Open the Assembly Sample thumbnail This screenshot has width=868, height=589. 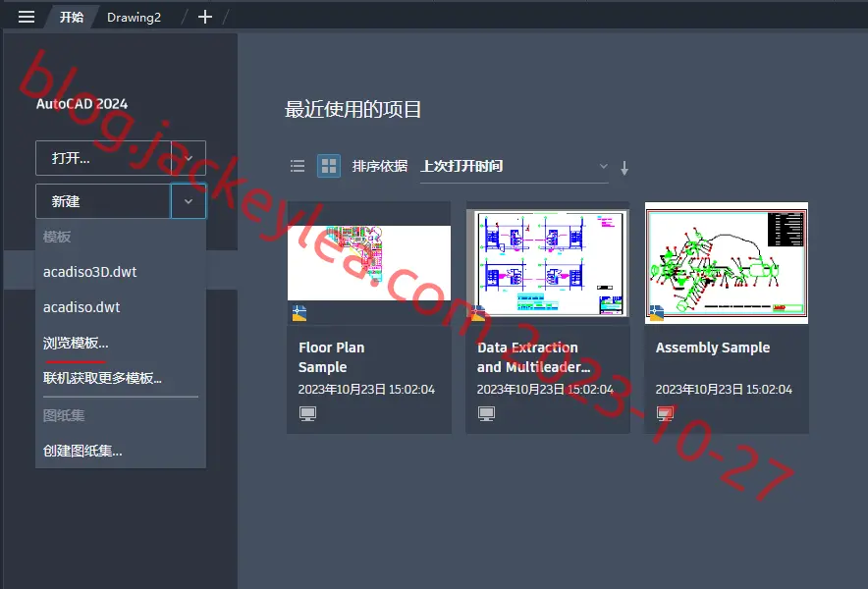click(727, 263)
